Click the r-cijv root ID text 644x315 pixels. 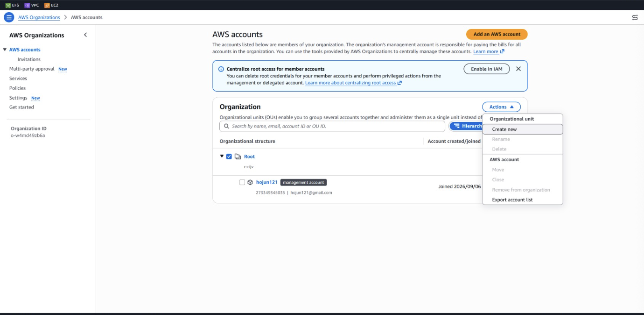click(x=249, y=166)
